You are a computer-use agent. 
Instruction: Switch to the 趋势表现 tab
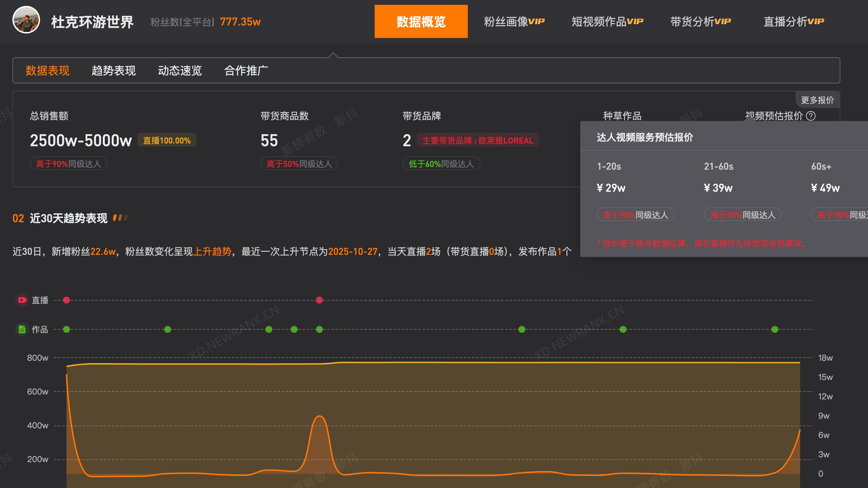[x=114, y=70]
